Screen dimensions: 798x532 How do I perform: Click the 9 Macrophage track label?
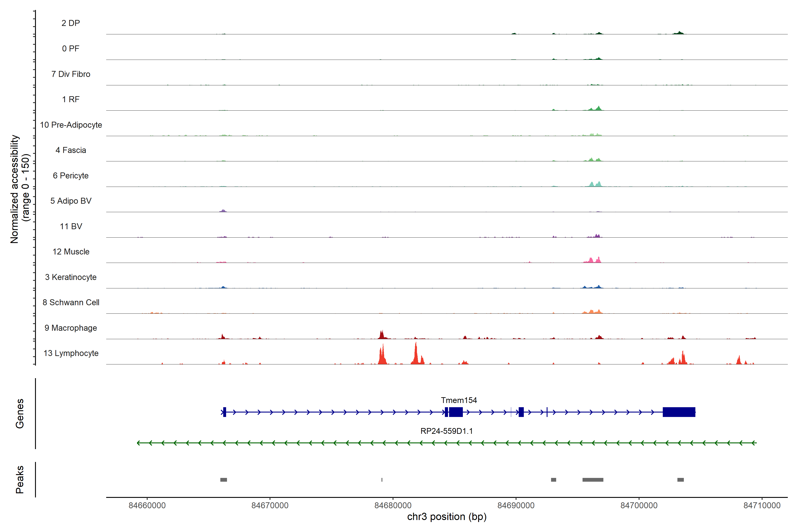(x=71, y=328)
